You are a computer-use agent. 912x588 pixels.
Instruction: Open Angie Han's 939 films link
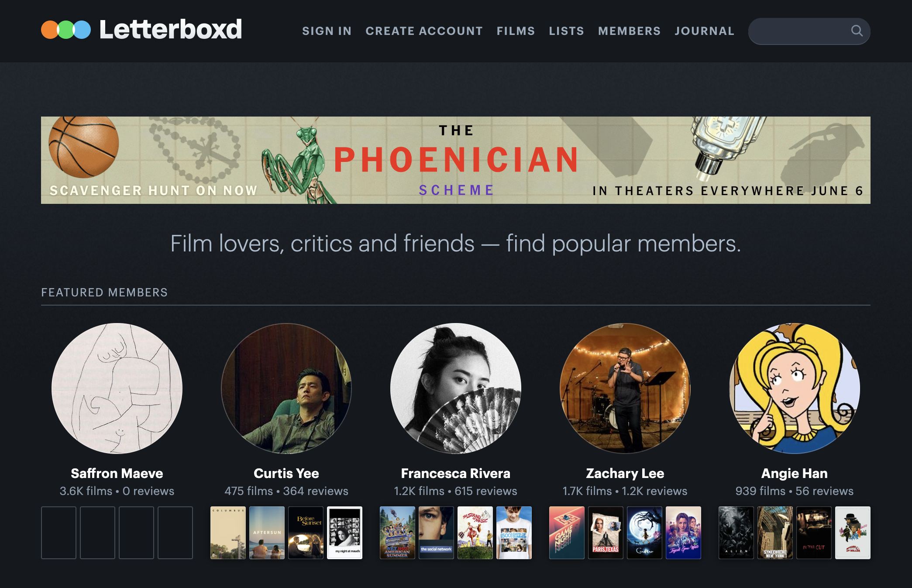(761, 491)
